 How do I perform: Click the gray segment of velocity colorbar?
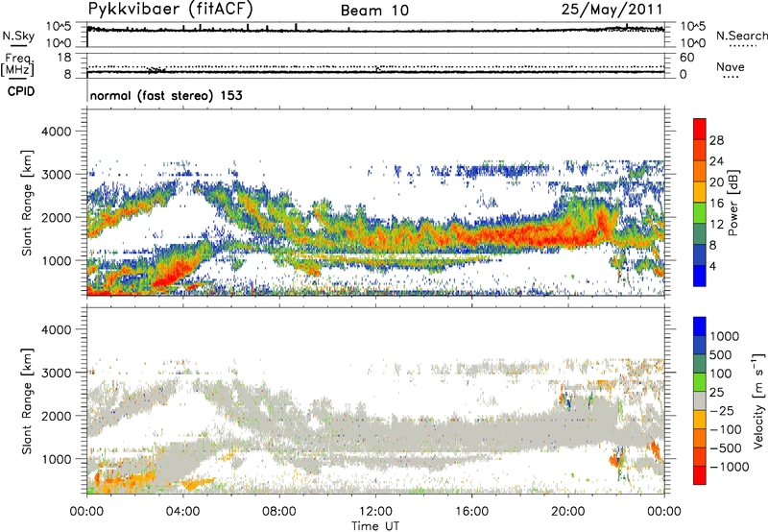point(700,401)
